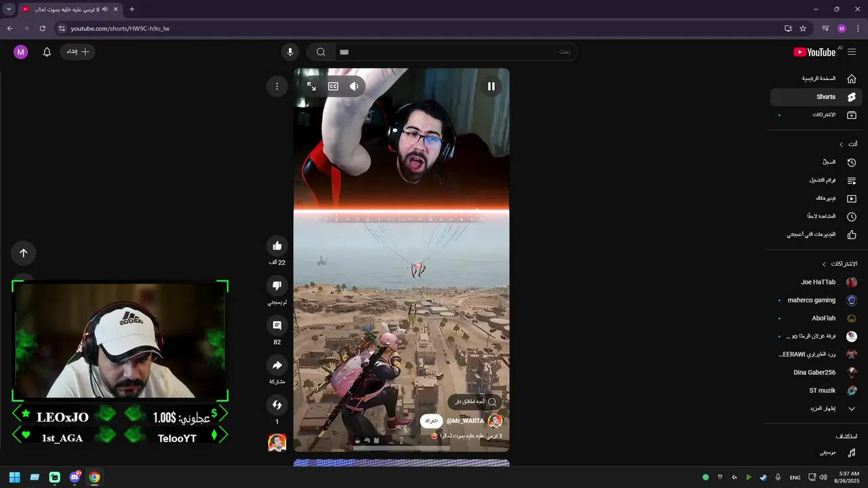Pause the playing Short video
This screenshot has width=868, height=488.
[491, 86]
